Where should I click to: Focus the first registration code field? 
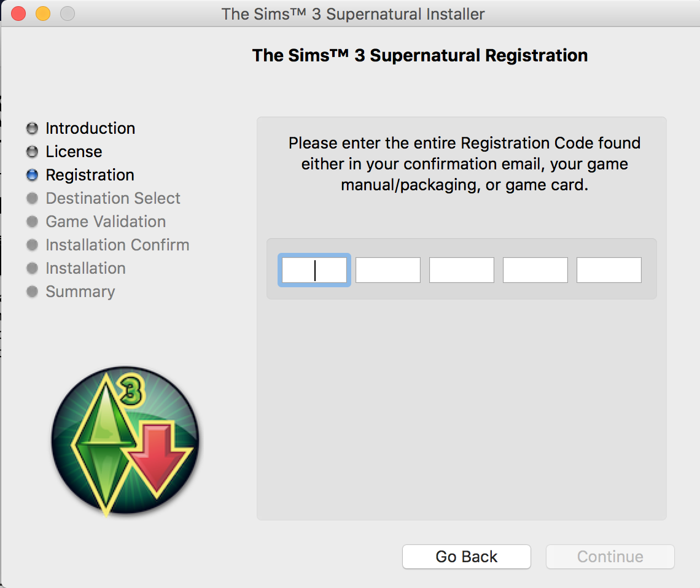coord(314,270)
